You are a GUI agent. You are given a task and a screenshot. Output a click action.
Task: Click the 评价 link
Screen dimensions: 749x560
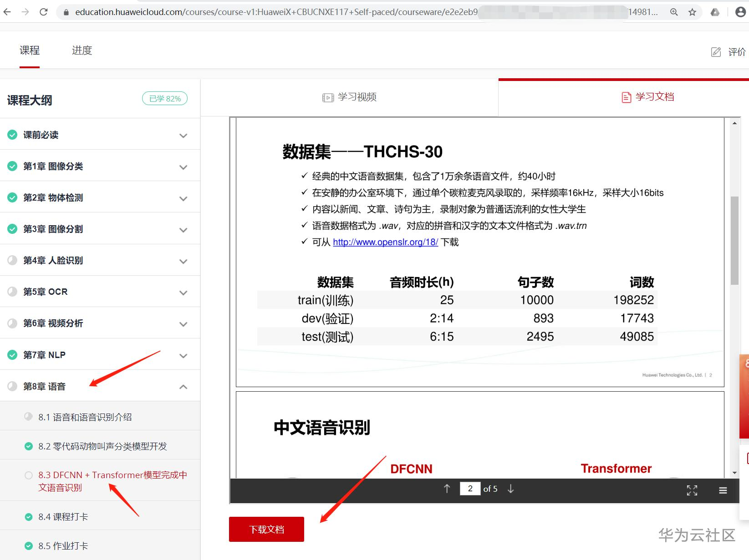tap(737, 52)
